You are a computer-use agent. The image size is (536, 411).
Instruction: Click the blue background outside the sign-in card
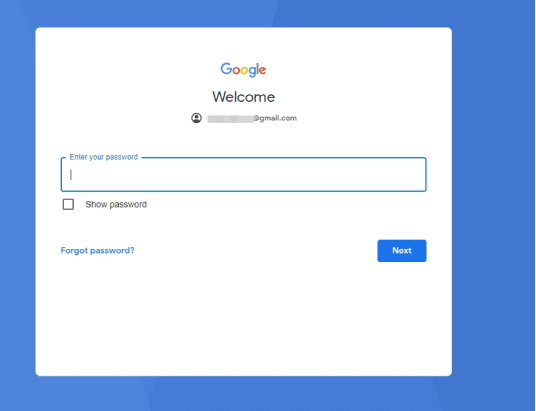[x=492, y=205]
